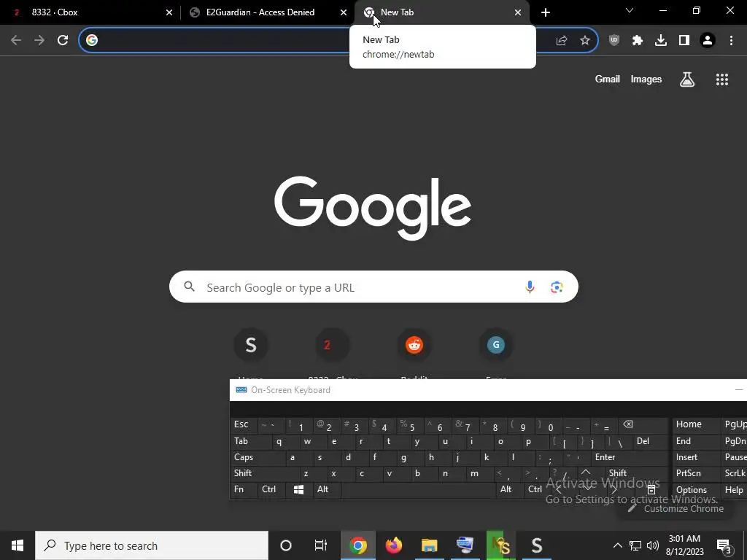Show hidden system tray icons
747x560 pixels.
pyautogui.click(x=617, y=545)
